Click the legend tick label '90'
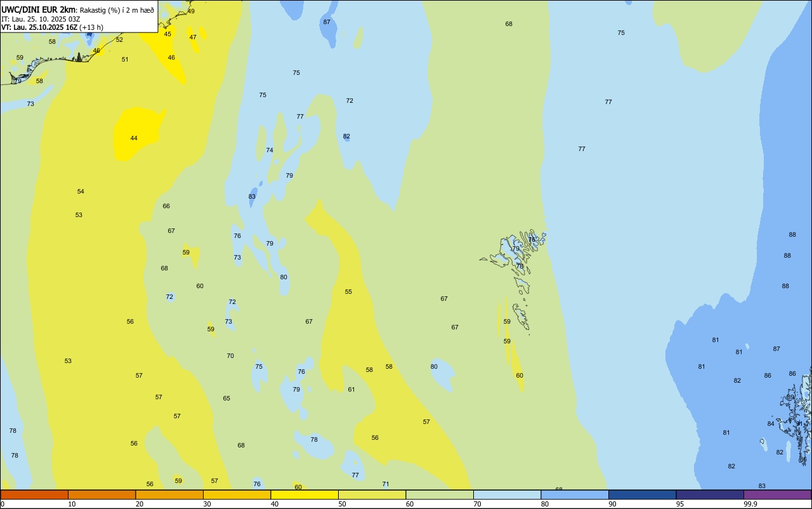The height and width of the screenshot is (509, 812). click(612, 504)
